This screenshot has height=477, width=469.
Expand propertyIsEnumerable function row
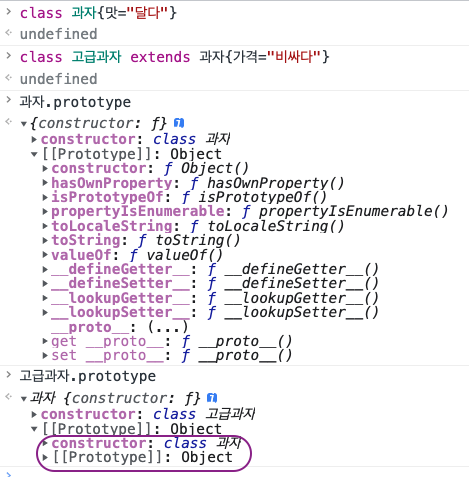(x=45, y=211)
